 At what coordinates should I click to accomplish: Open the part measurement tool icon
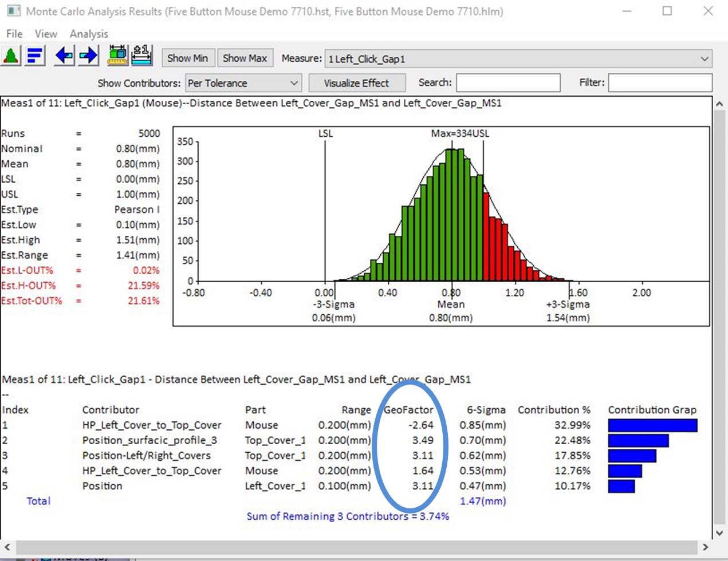tap(116, 56)
